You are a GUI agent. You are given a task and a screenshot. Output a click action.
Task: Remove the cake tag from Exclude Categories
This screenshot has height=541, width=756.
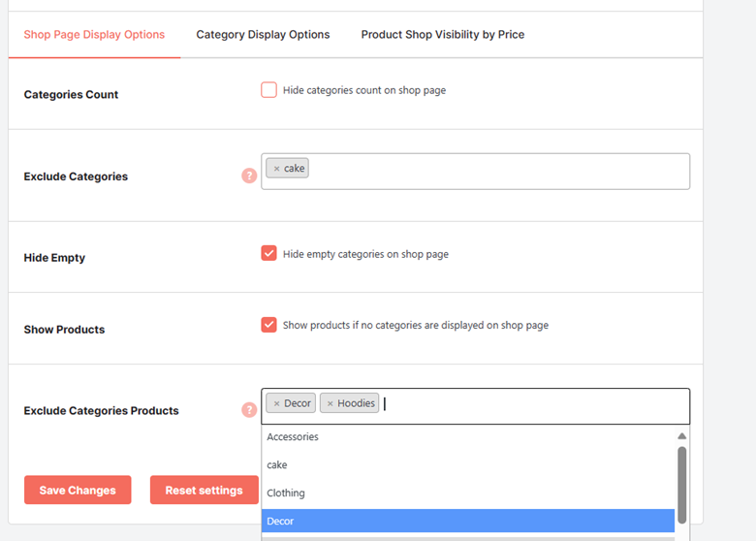click(277, 169)
